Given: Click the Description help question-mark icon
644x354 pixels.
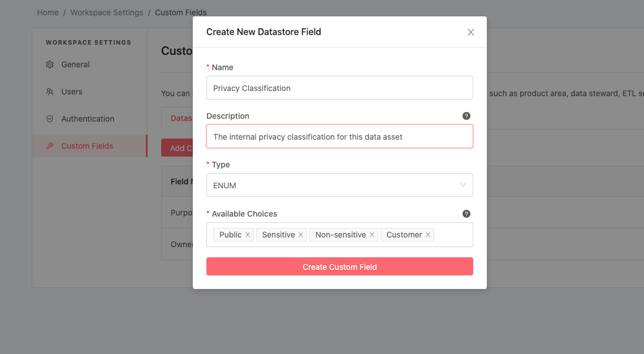Looking at the screenshot, I should 466,116.
